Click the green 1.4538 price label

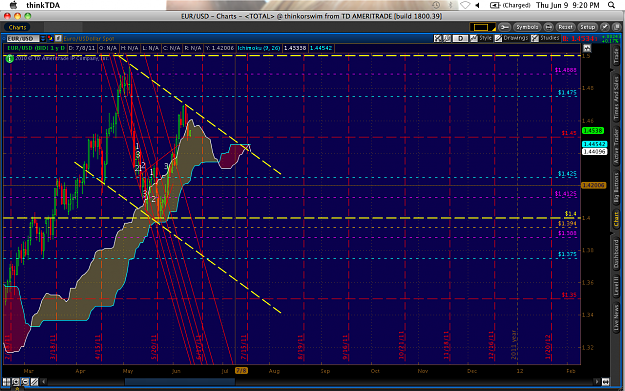(593, 131)
